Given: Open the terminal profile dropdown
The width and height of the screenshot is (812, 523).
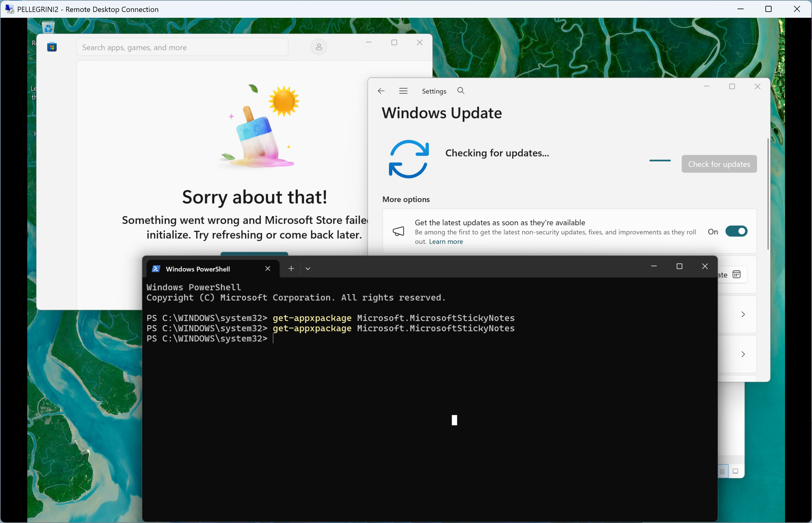Looking at the screenshot, I should (308, 269).
